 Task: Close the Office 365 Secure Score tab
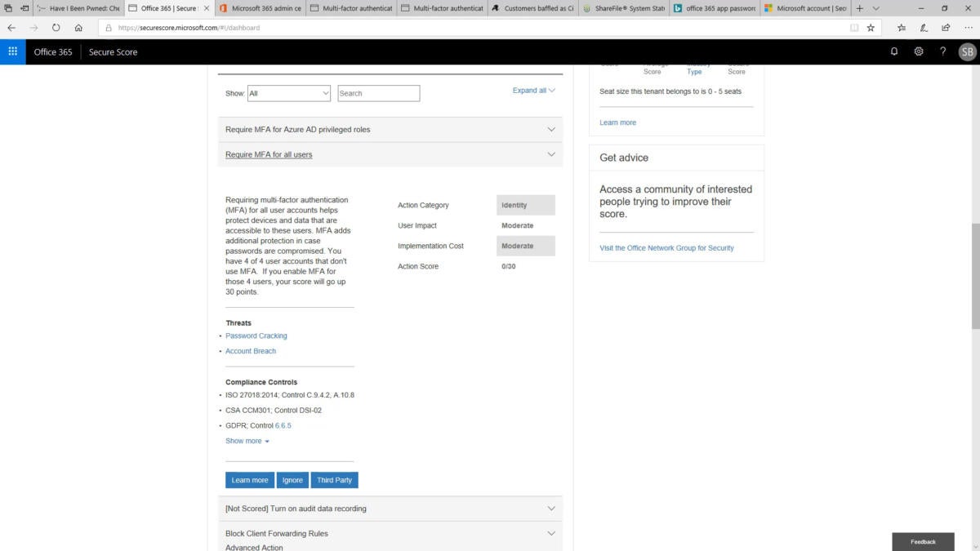tap(206, 8)
